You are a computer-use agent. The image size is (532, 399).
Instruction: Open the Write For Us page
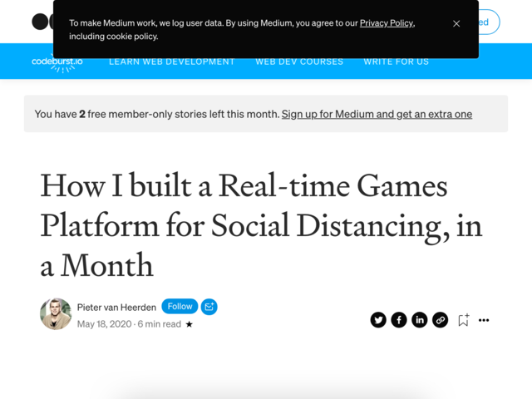click(397, 62)
